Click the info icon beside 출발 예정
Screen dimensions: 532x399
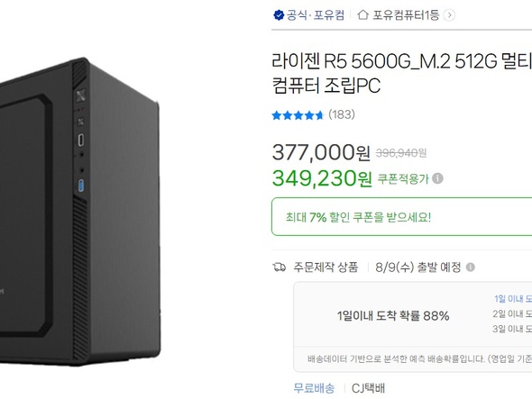tap(471, 268)
